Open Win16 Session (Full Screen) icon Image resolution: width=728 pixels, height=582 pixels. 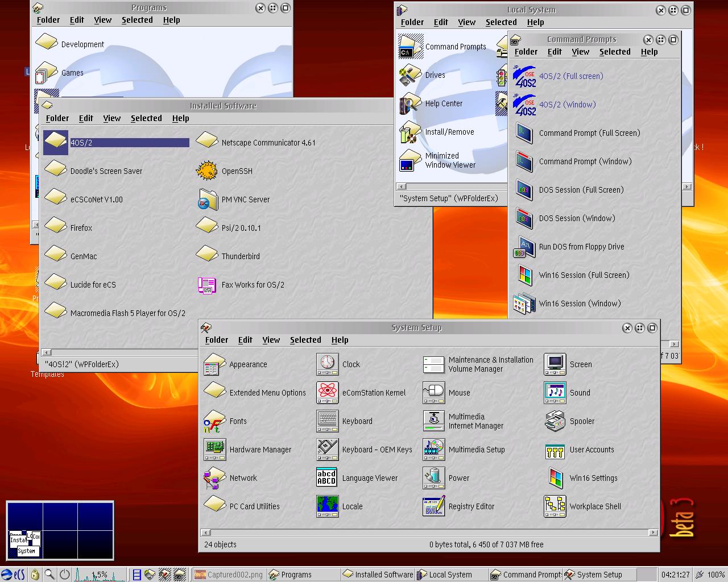pos(524,275)
